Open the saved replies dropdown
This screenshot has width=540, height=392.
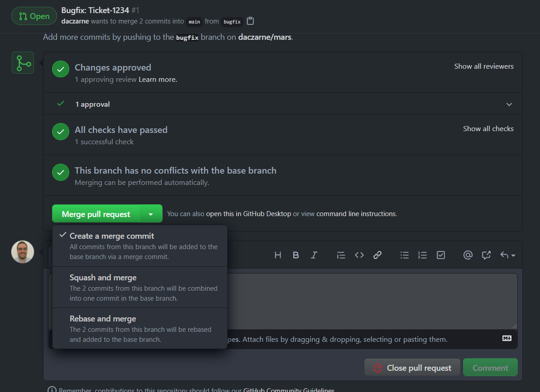click(x=507, y=255)
